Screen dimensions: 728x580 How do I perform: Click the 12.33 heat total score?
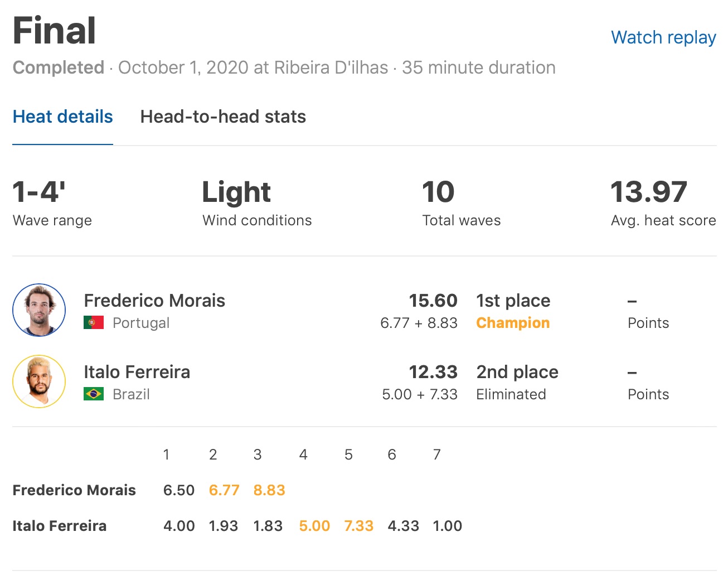(433, 372)
